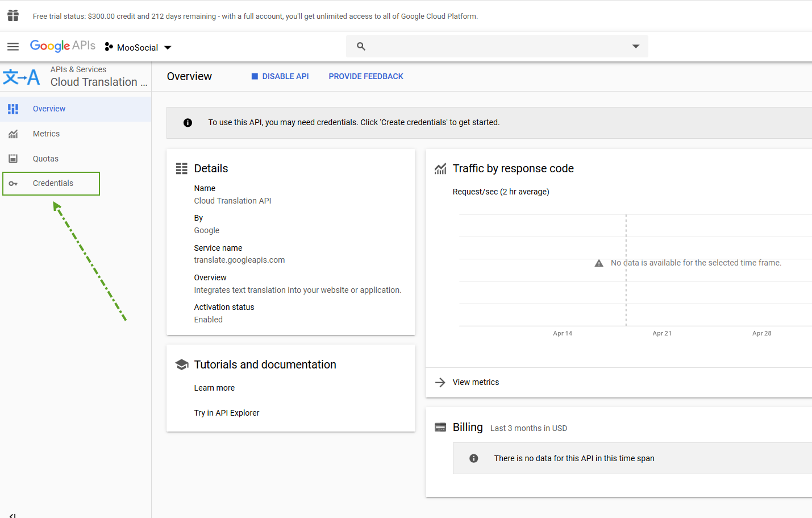
Task: Open the Learn more link
Action: pos(214,388)
